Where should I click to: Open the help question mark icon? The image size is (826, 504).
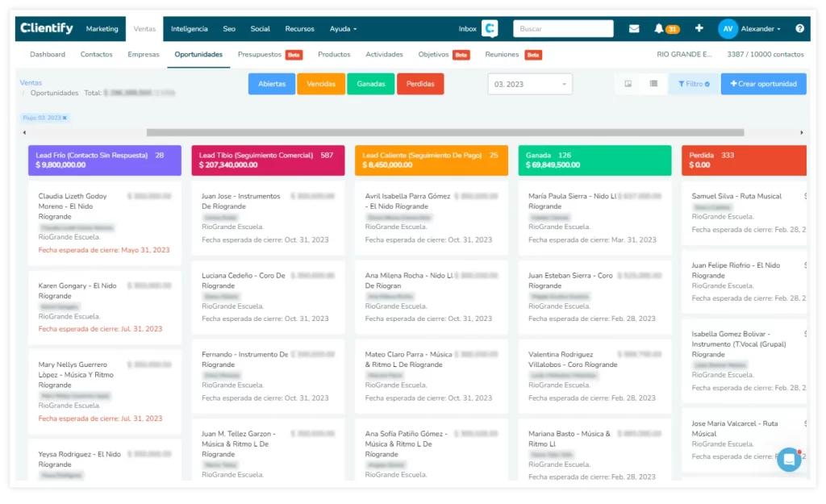[799, 29]
